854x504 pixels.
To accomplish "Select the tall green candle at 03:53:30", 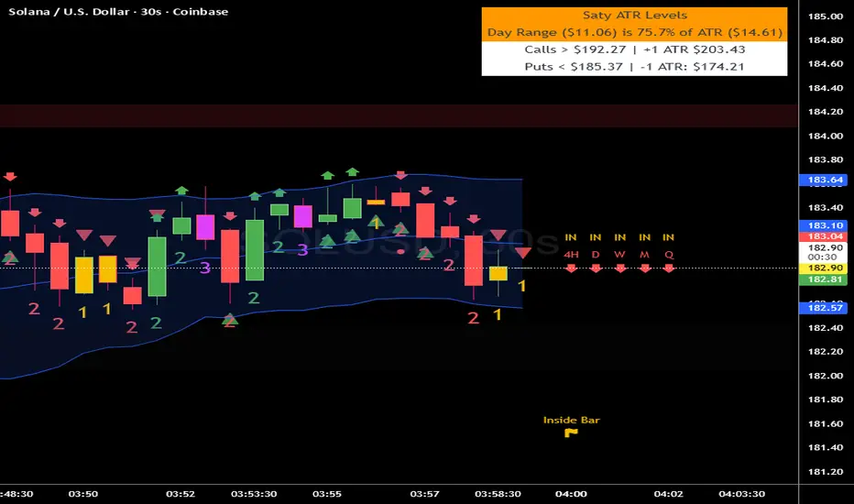I will point(255,250).
